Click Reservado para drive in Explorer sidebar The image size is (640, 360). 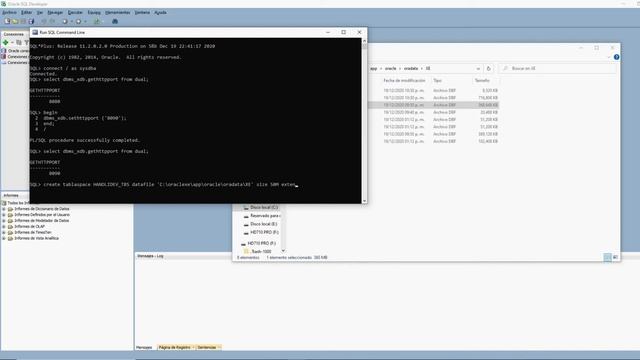262,216
